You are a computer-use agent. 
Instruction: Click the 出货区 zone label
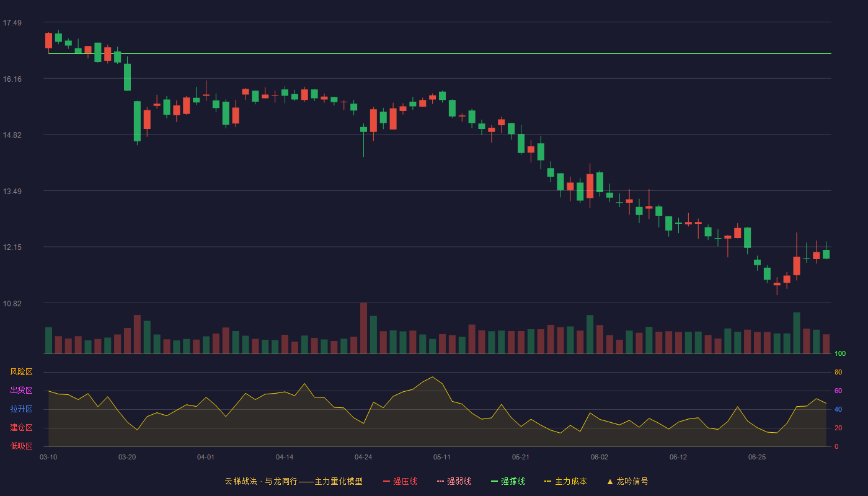point(21,391)
